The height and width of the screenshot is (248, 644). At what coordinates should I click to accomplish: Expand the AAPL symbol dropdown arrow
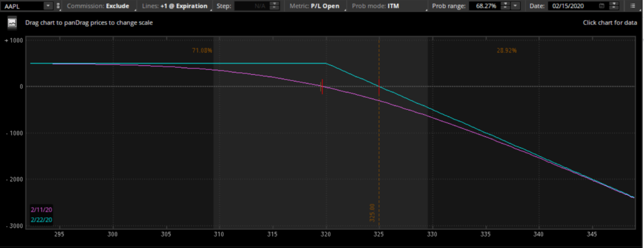coord(48,6)
